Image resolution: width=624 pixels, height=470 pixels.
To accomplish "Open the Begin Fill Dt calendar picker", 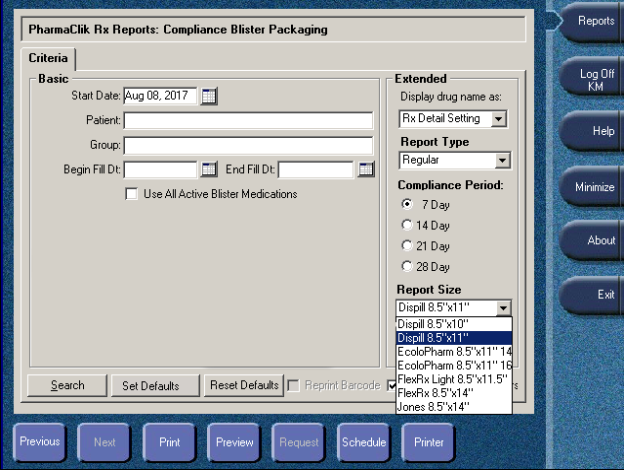I will point(209,170).
